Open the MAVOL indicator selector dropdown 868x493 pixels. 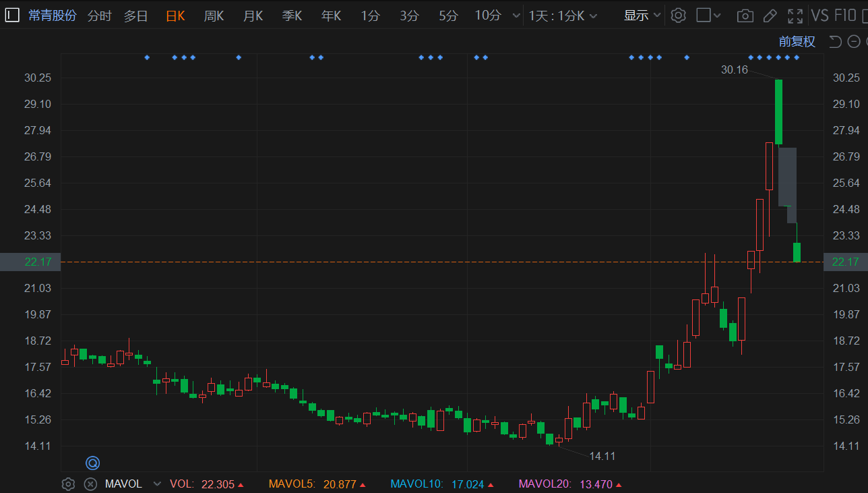click(157, 484)
